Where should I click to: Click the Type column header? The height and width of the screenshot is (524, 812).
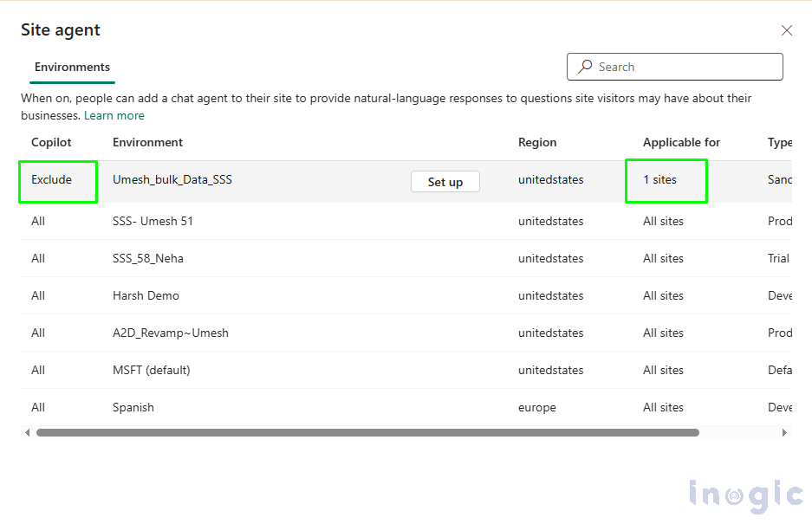pyautogui.click(x=779, y=142)
